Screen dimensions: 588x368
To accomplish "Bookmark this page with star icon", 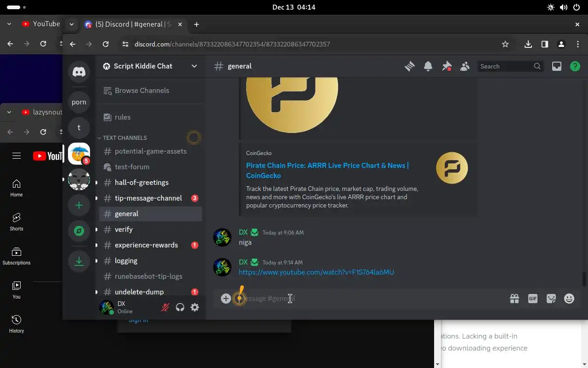I will pos(505,44).
